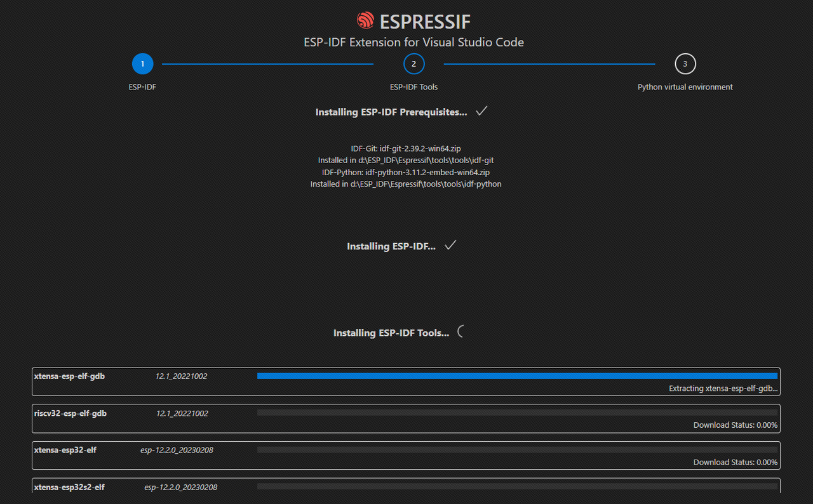
Task: Select step 3 Python virtual environment circle
Action: [x=685, y=64]
